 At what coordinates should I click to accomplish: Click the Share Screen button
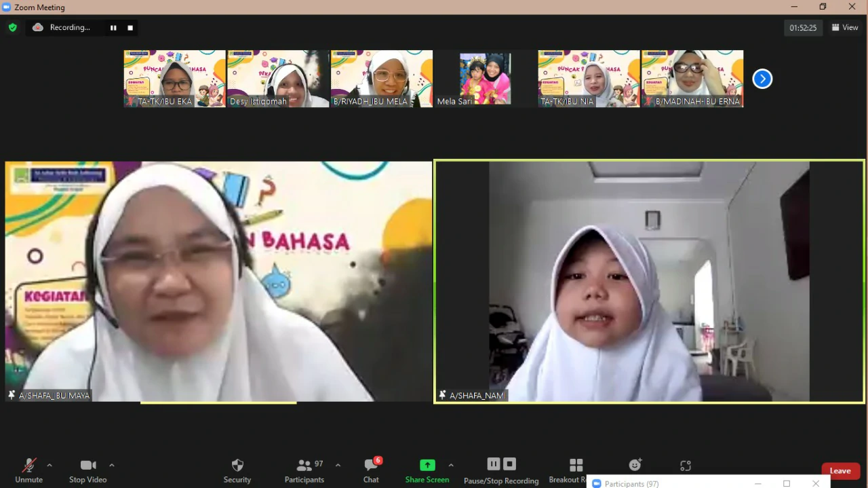(x=427, y=470)
